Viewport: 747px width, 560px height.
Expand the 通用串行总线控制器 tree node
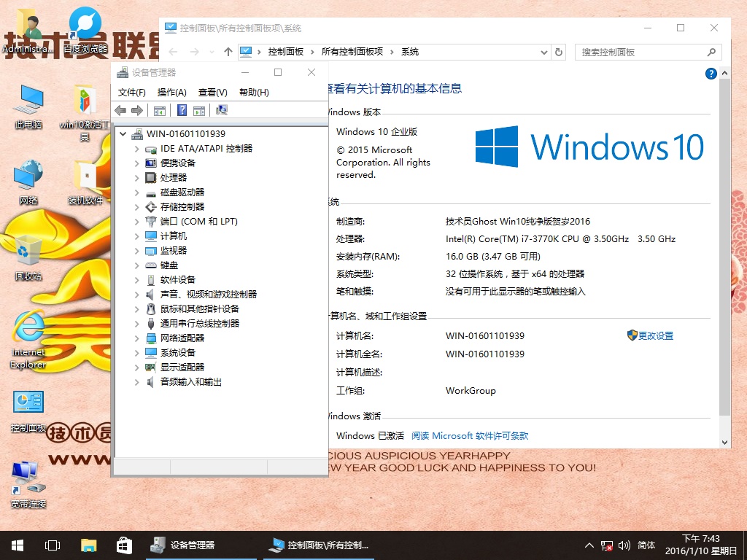[x=136, y=324]
